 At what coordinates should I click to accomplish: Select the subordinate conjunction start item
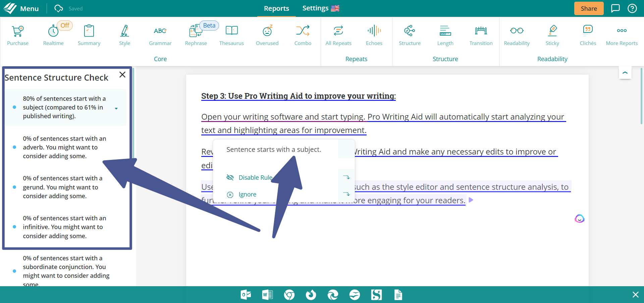(x=66, y=271)
